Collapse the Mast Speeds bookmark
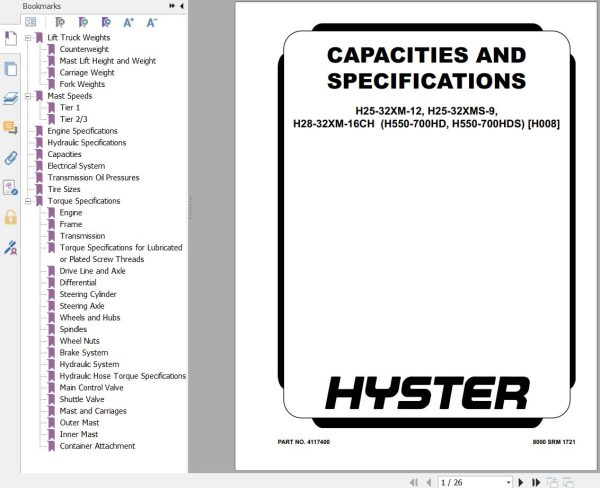 click(x=28, y=96)
